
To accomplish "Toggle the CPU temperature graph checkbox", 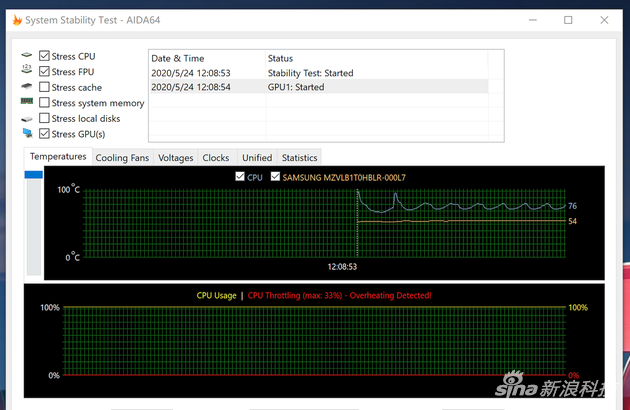I will click(240, 176).
